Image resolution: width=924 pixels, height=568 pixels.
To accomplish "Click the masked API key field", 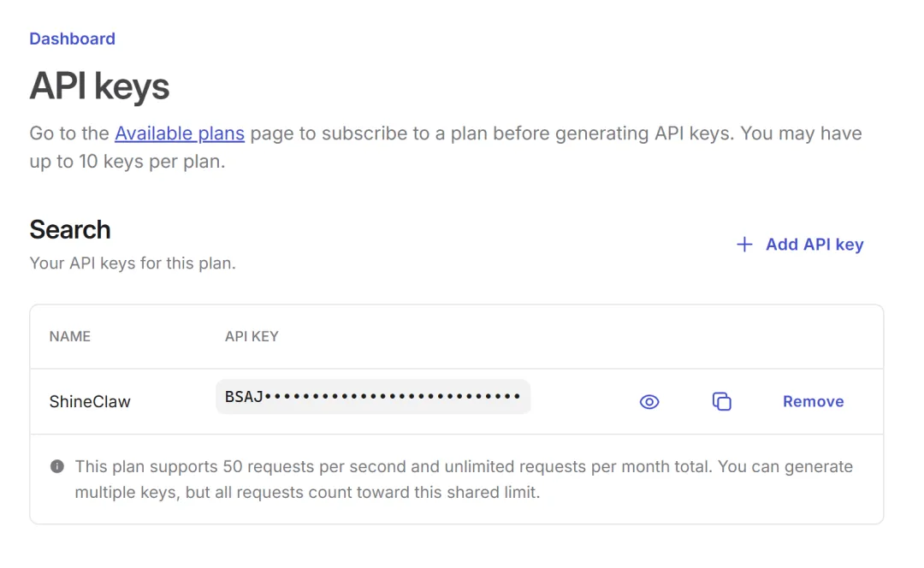I will click(373, 397).
